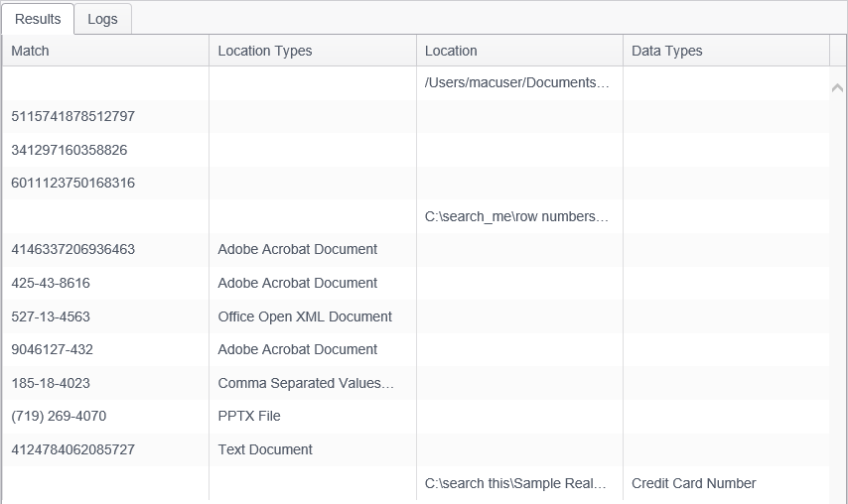Select the Office Open XML Document entry
This screenshot has height=504, width=848.
pyautogui.click(x=305, y=316)
